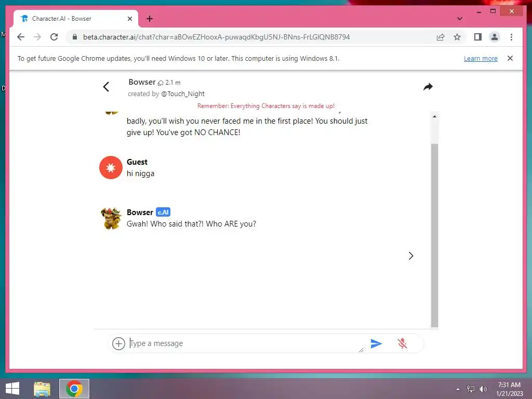Go back using the chat back chevron

point(106,87)
